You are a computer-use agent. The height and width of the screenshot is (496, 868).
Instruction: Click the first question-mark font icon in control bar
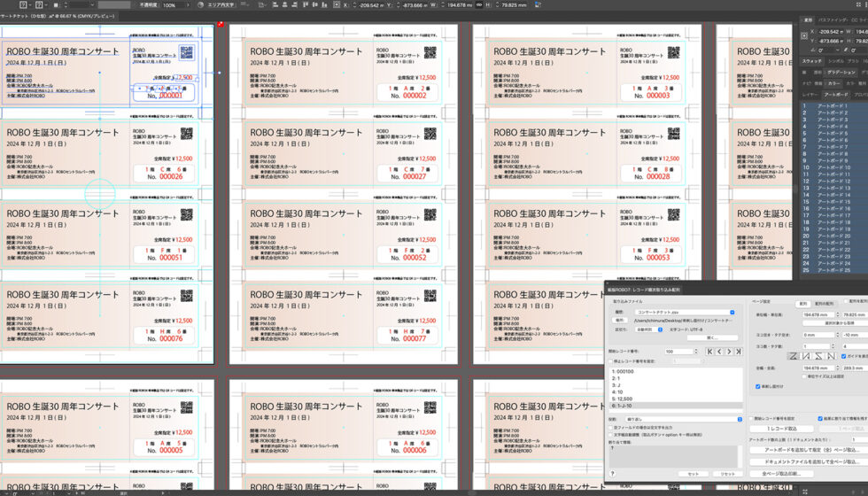click(23, 5)
